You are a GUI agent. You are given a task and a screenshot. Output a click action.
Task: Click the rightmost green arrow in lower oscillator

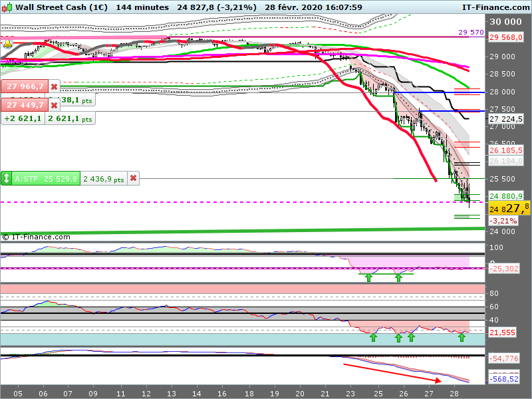pos(462,338)
